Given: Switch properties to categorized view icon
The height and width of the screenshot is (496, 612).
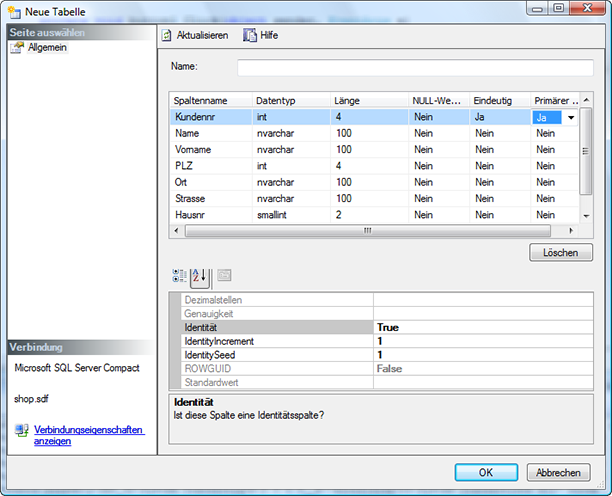Looking at the screenshot, I should point(180,276).
